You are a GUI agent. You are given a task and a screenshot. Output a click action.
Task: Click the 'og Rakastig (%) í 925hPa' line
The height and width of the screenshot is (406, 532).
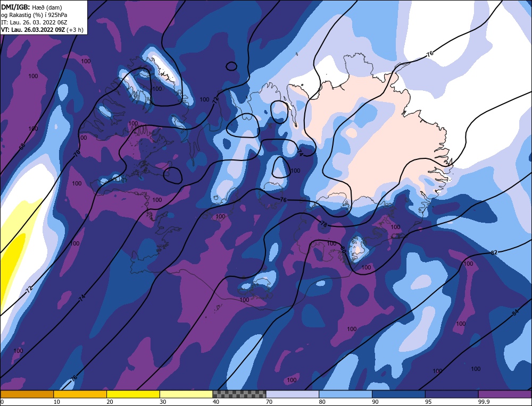tap(34, 15)
